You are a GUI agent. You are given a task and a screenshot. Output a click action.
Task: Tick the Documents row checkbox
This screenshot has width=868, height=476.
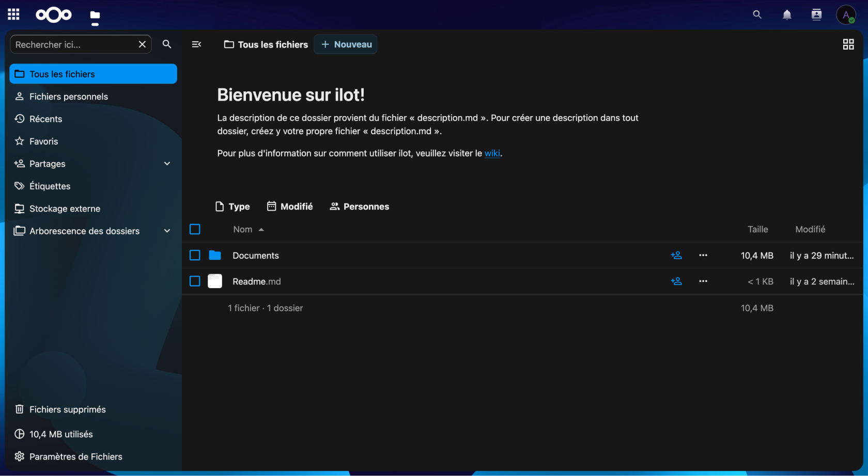(195, 255)
